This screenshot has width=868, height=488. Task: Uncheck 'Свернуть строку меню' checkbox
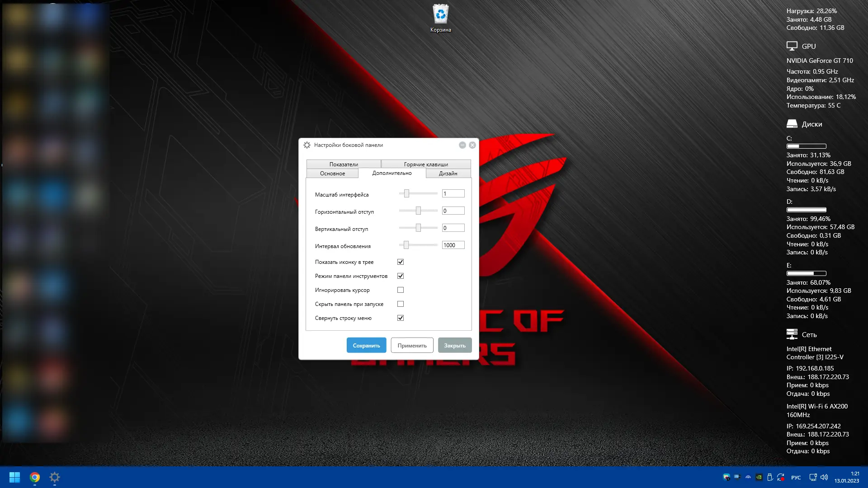(401, 318)
